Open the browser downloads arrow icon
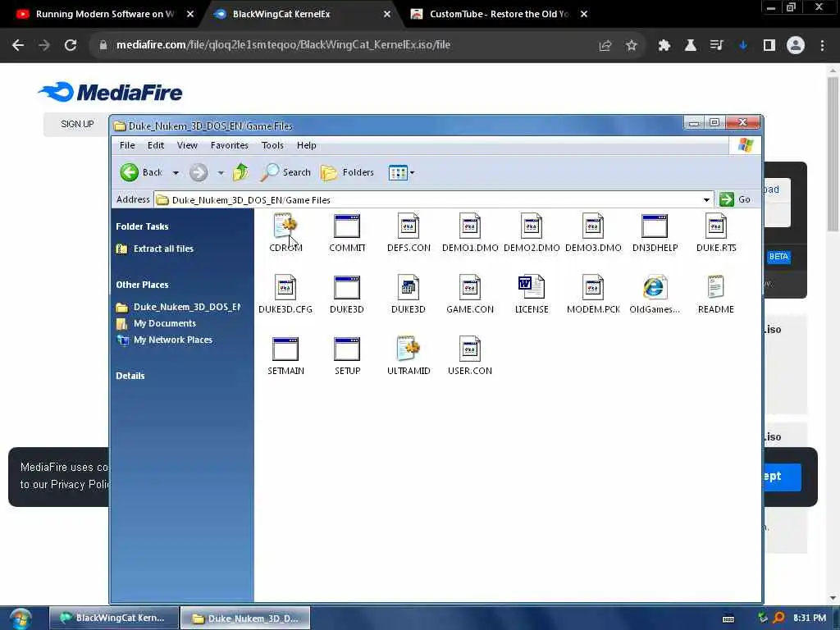This screenshot has width=840, height=630. tap(742, 46)
